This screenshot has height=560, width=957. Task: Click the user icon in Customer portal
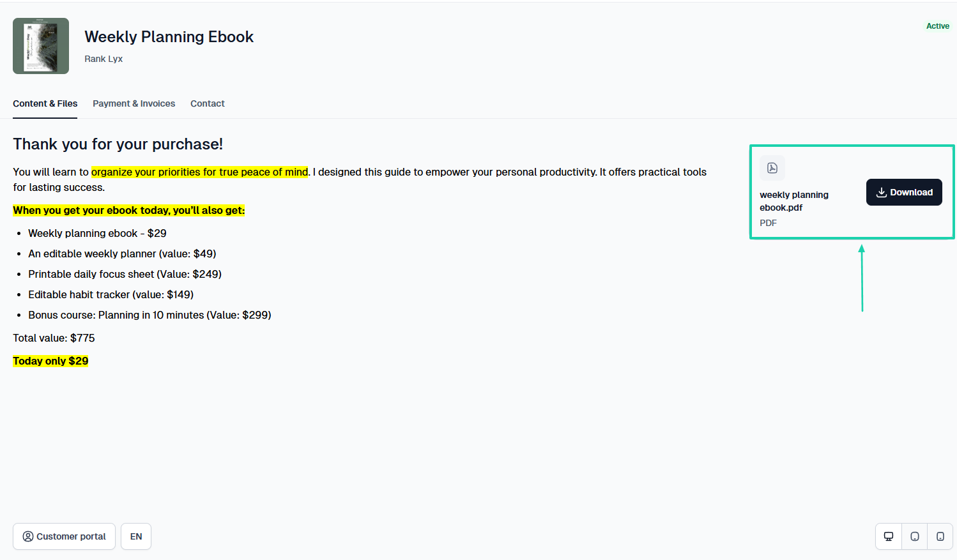[28, 536]
